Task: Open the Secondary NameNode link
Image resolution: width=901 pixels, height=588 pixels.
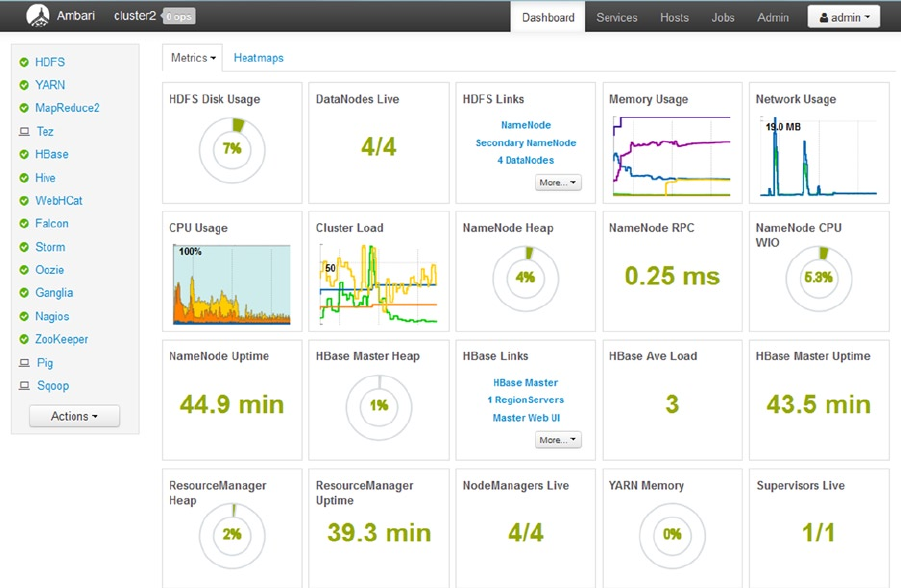Action: pyautogui.click(x=526, y=143)
